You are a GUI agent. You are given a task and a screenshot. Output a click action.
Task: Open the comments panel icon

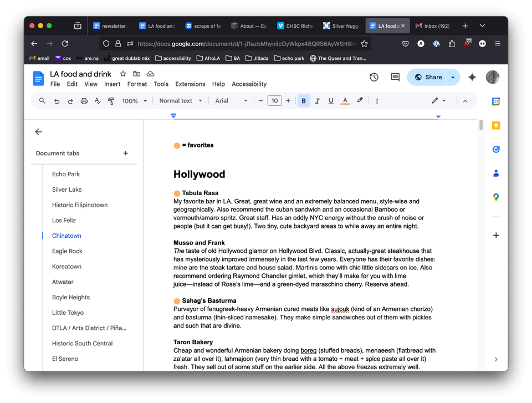(395, 78)
